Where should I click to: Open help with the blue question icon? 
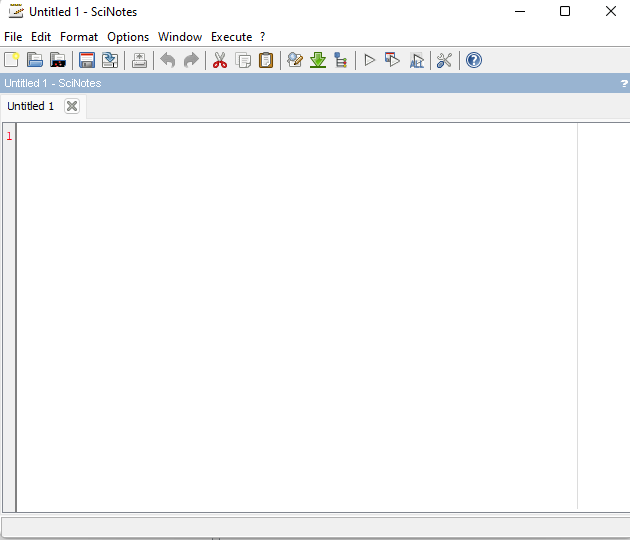tap(474, 60)
